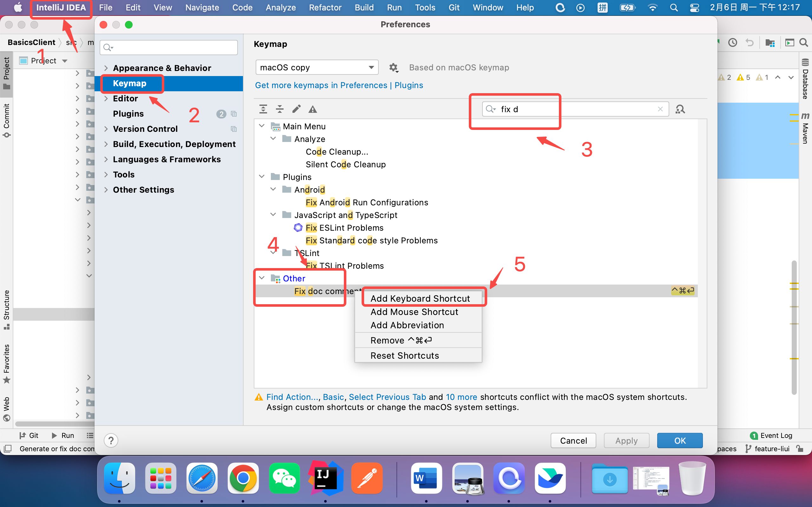Open the macOS copy keymap dropdown

click(x=317, y=67)
